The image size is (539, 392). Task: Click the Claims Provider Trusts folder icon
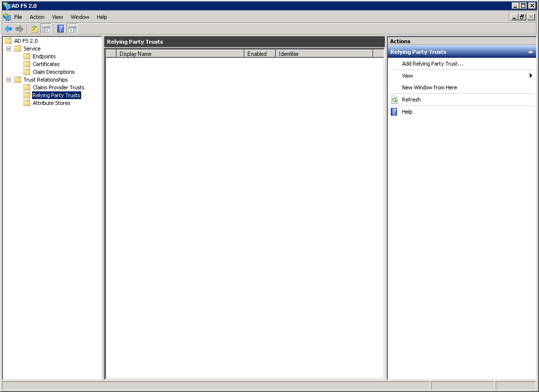(x=27, y=87)
